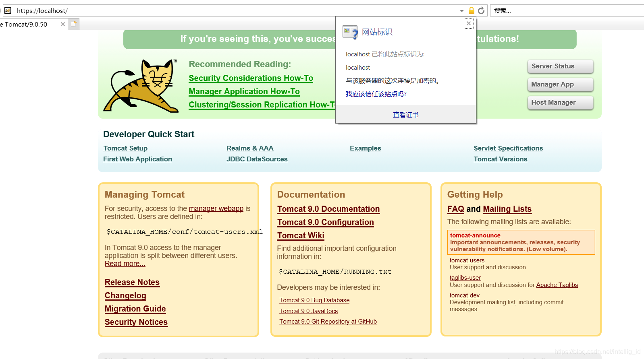Open Tomcat Wiki link
The image size is (644, 359).
pyautogui.click(x=301, y=236)
